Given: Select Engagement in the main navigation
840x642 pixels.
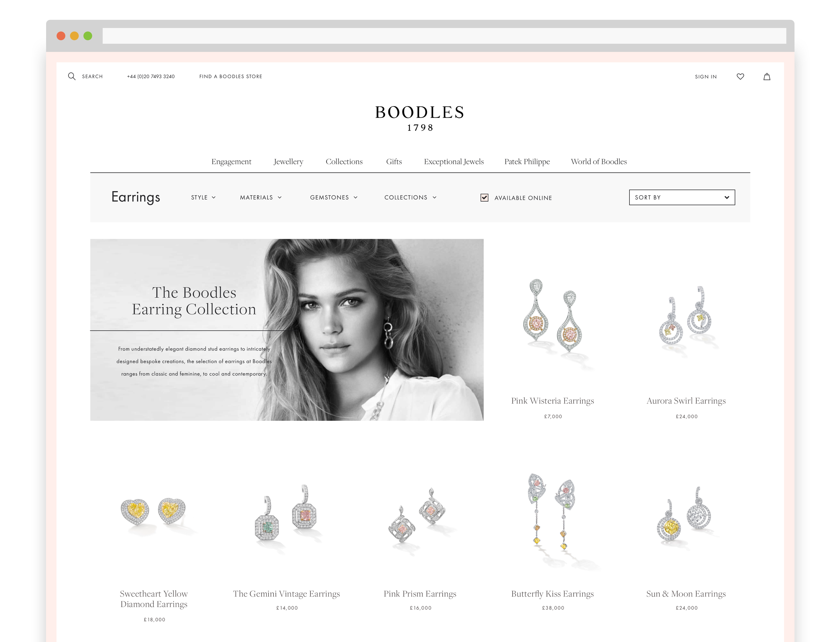Looking at the screenshot, I should coord(231,162).
